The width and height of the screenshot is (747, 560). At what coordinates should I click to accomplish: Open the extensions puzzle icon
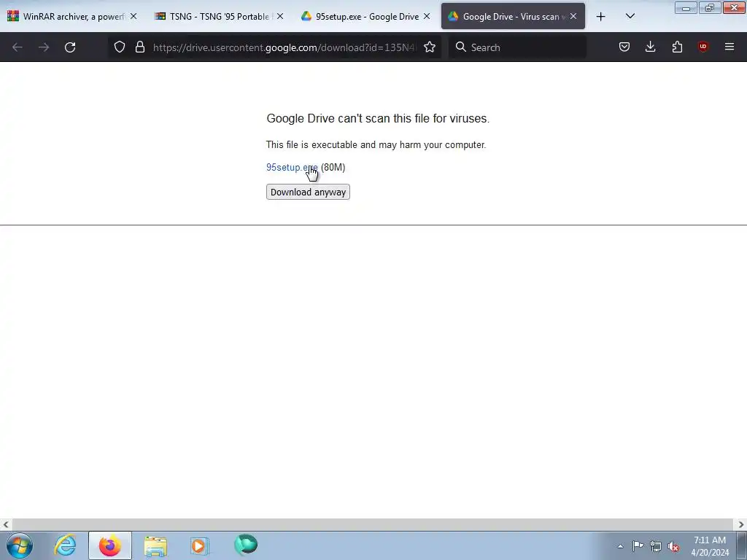[677, 47]
